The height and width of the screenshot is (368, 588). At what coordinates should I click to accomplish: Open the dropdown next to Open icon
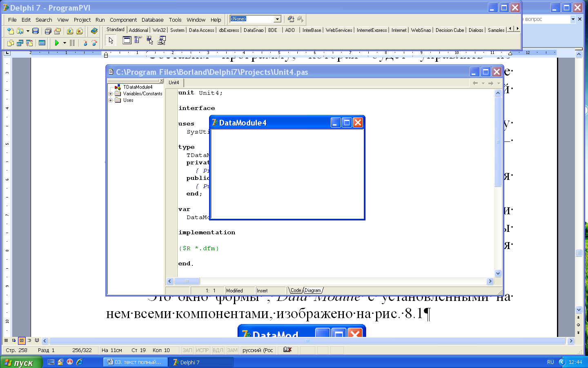click(x=28, y=31)
